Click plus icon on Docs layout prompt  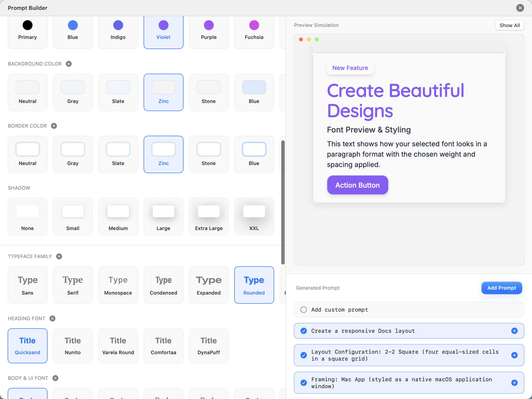(514, 331)
